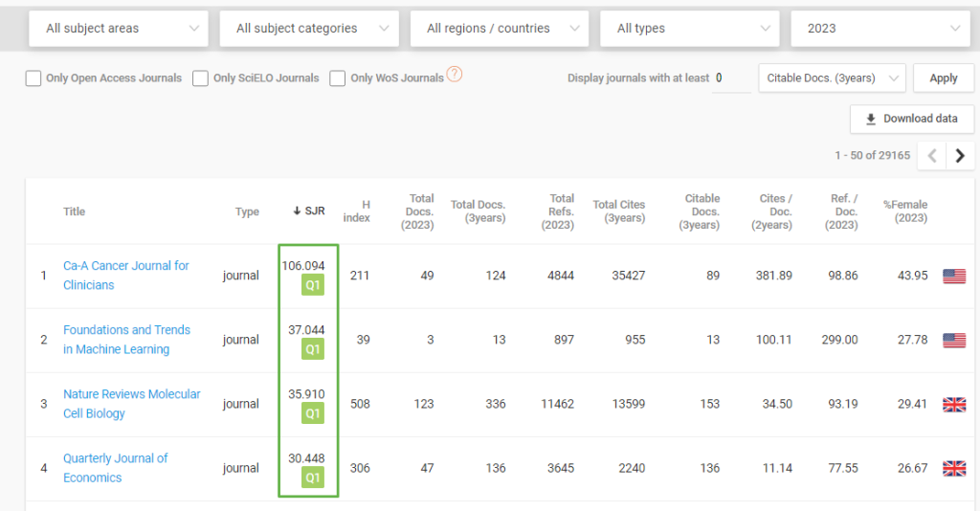Click the %Female (2023) column header
980x511 pixels.
click(x=905, y=211)
